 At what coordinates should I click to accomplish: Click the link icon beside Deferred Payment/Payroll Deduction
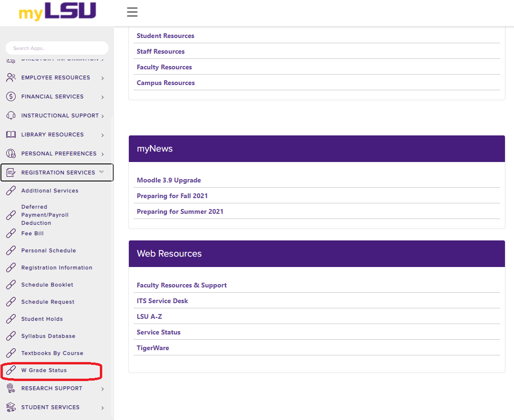[11, 215]
